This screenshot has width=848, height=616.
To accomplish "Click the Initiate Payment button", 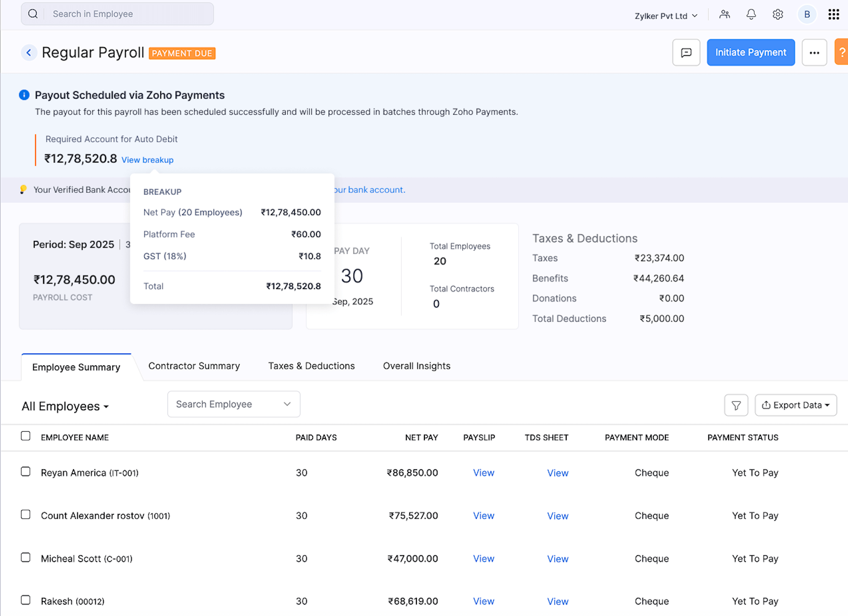I will (751, 52).
